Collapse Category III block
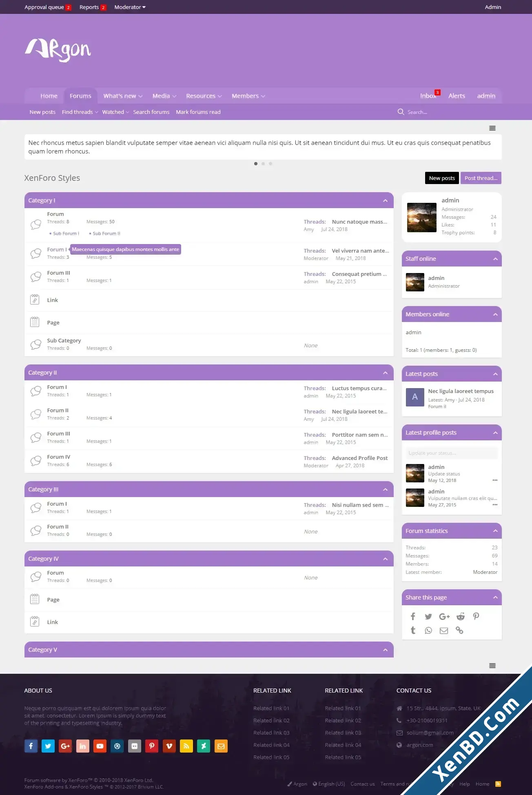Screen dimensions: 532x795 [x=385, y=489]
